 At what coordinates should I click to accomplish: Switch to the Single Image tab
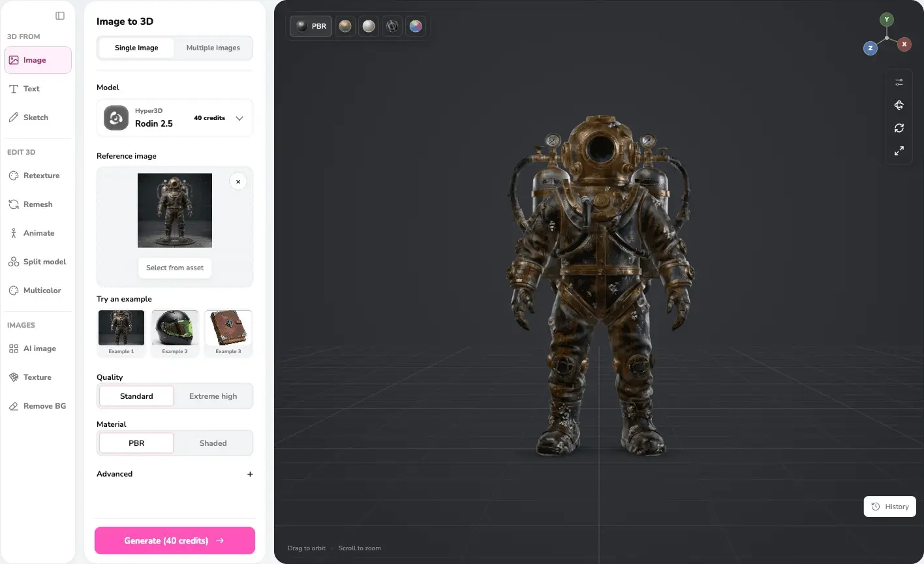pos(136,48)
